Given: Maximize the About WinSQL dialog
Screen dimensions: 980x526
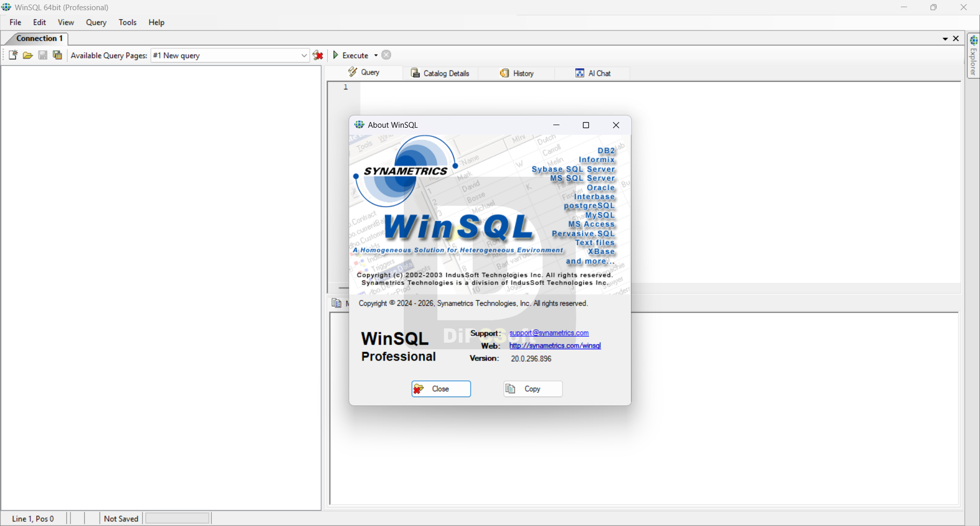Looking at the screenshot, I should pos(586,125).
